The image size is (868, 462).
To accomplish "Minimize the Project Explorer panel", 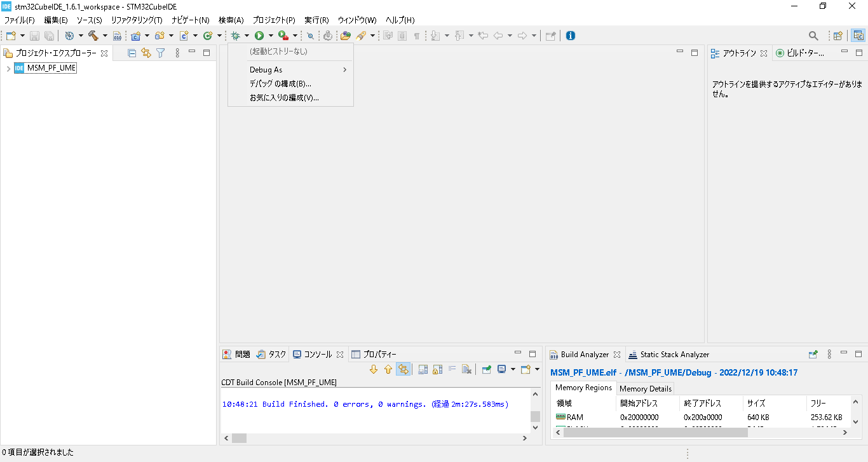I will [192, 52].
